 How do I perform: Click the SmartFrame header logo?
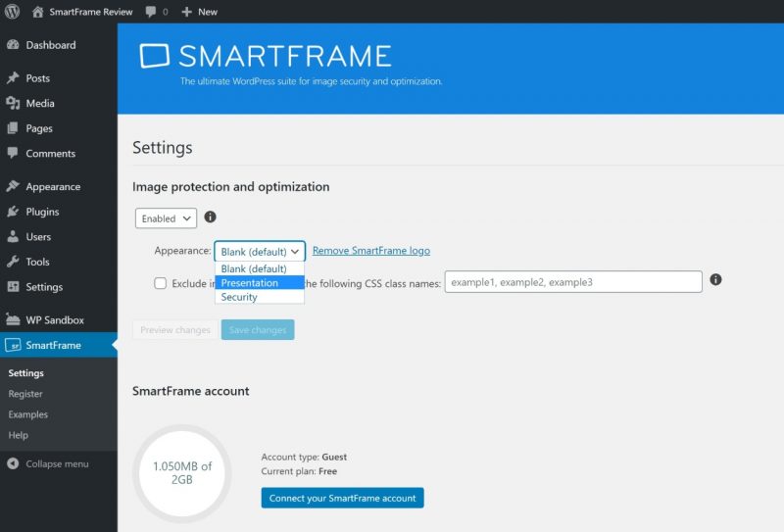coord(265,56)
